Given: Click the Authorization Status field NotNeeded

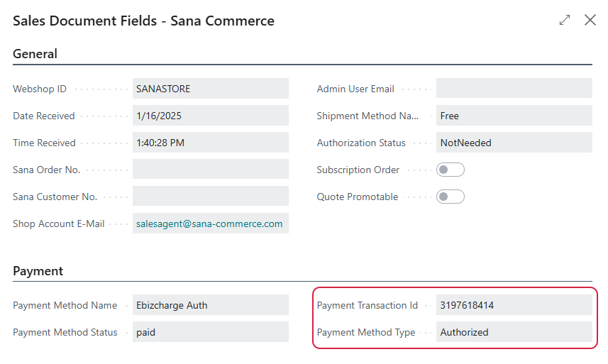Looking at the screenshot, I should (514, 143).
